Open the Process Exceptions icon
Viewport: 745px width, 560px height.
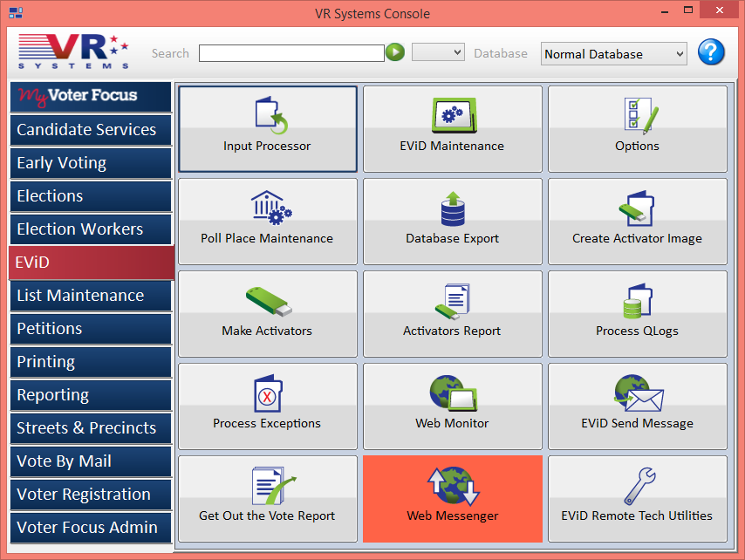pos(268,393)
